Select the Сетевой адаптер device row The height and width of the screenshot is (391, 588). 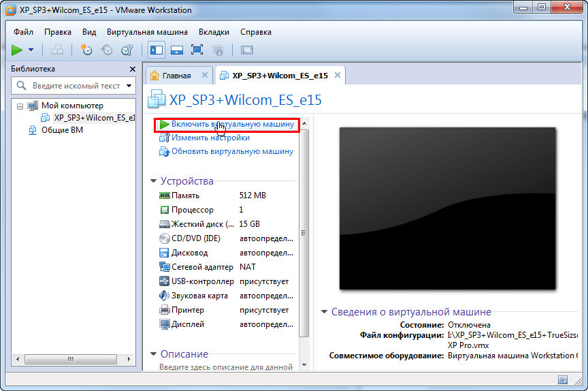(226, 267)
